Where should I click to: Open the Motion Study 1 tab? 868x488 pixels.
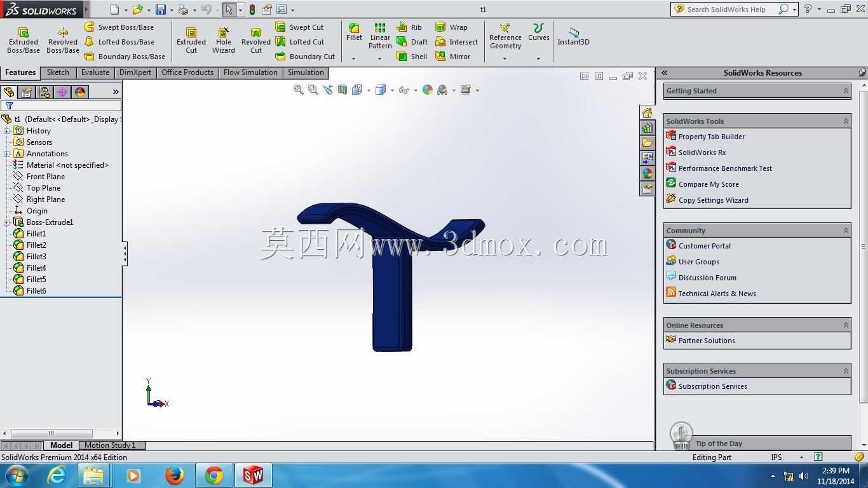tap(110, 445)
